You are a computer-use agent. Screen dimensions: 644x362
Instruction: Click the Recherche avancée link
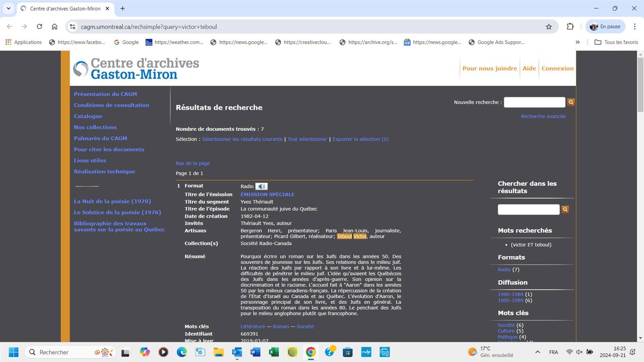[x=543, y=116]
